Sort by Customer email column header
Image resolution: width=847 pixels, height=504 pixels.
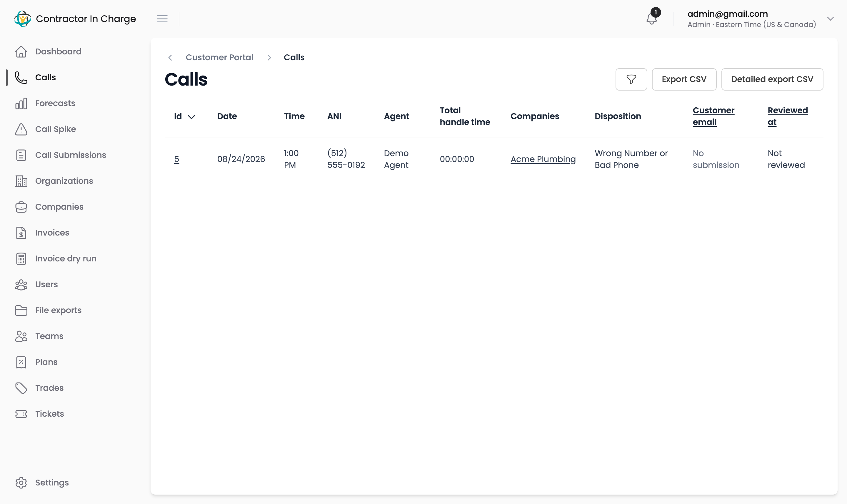[x=713, y=116]
